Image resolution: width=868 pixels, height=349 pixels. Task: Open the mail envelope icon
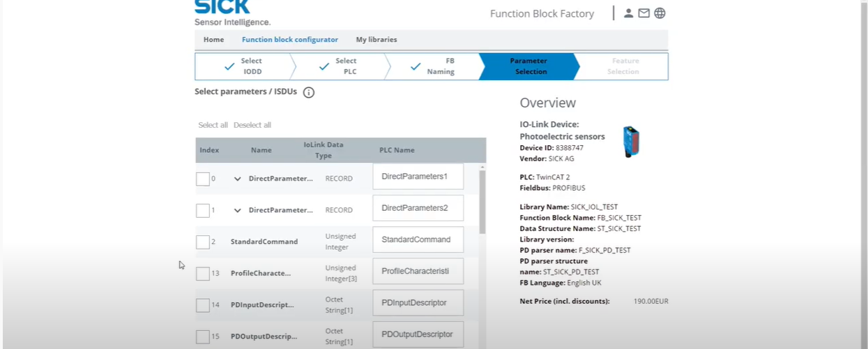[644, 13]
